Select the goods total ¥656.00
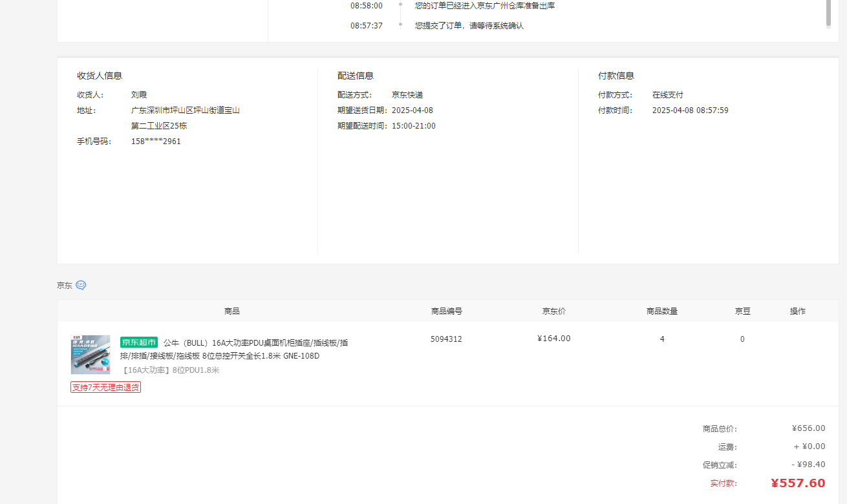Image resolution: width=847 pixels, height=504 pixels. click(809, 428)
